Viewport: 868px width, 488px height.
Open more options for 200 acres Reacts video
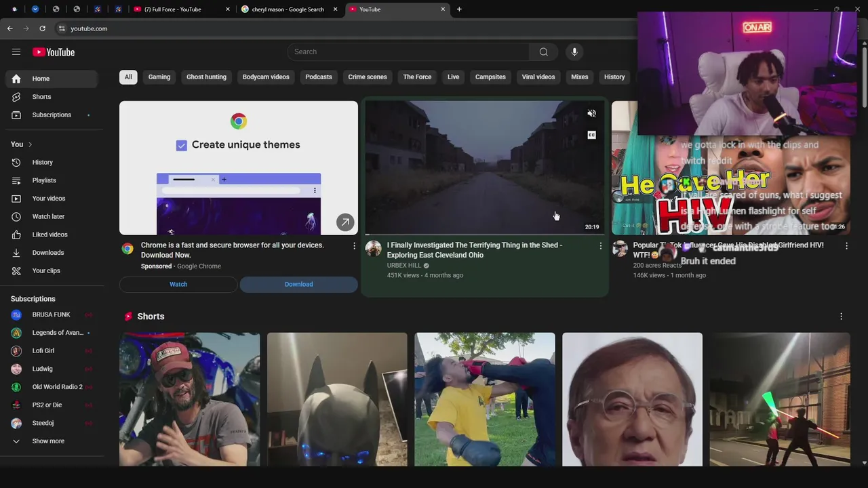pos(846,246)
